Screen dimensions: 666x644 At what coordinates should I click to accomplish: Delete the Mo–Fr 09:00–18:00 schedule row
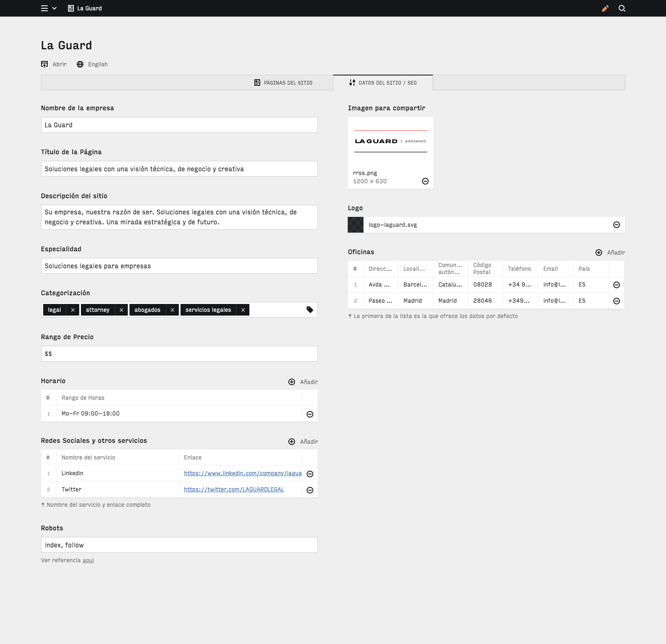tap(310, 413)
